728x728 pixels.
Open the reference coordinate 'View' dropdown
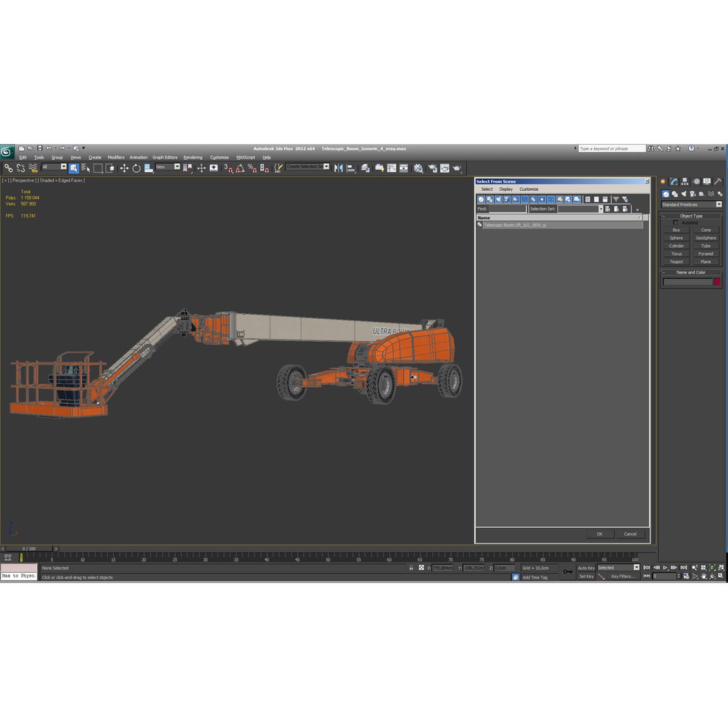click(168, 166)
